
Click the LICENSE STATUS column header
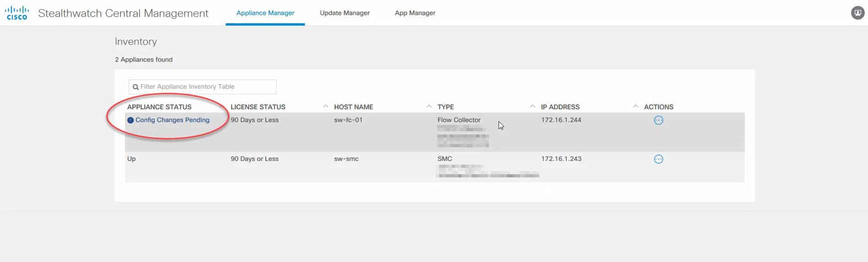pos(258,107)
